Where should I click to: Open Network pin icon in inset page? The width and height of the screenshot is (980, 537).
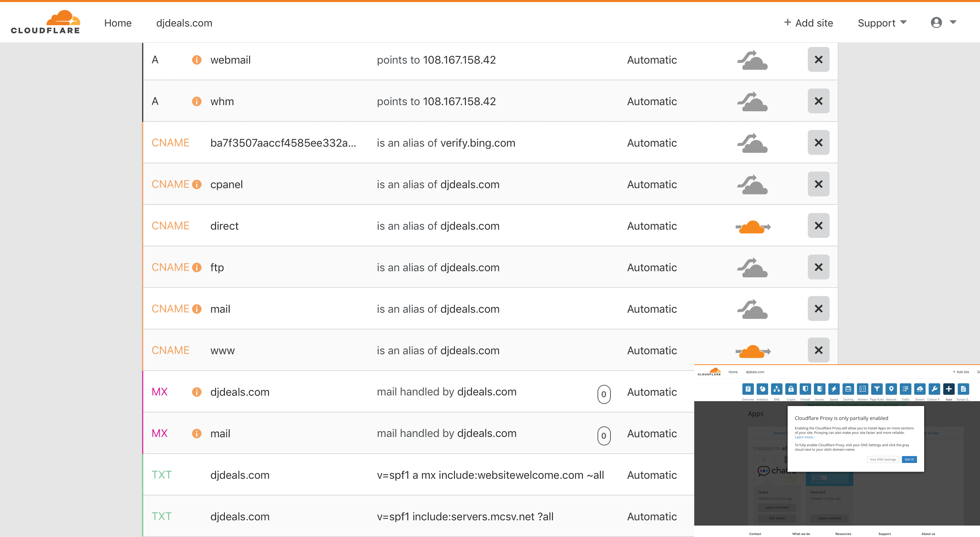tap(891, 389)
